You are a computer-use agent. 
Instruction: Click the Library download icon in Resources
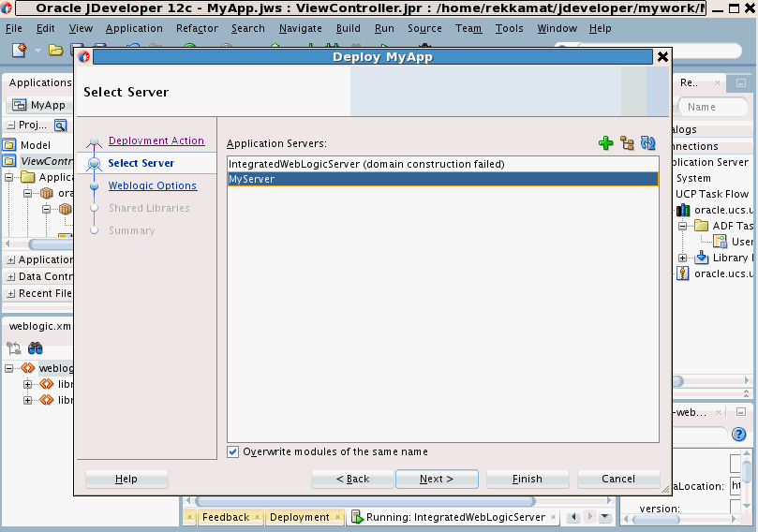tap(702, 258)
